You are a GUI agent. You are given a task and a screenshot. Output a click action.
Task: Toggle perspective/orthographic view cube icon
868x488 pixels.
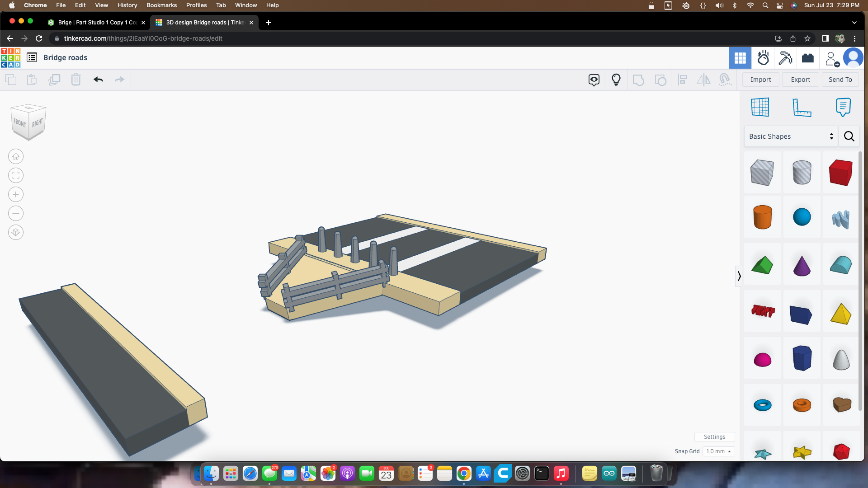(16, 232)
